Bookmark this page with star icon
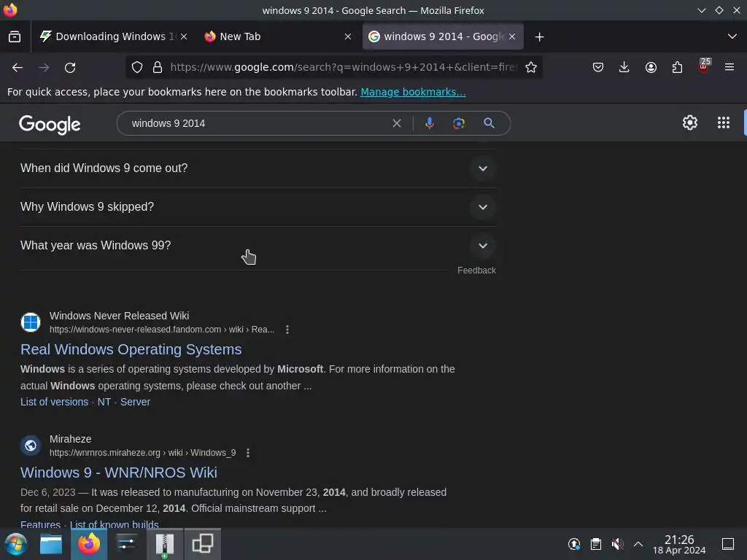The height and width of the screenshot is (560, 747). 531,67
